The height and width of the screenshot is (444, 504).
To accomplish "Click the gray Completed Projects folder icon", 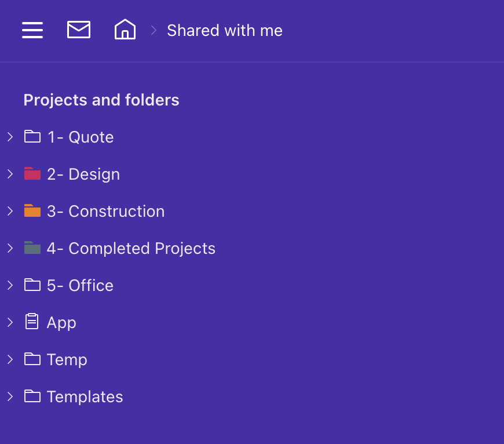I will click(32, 248).
